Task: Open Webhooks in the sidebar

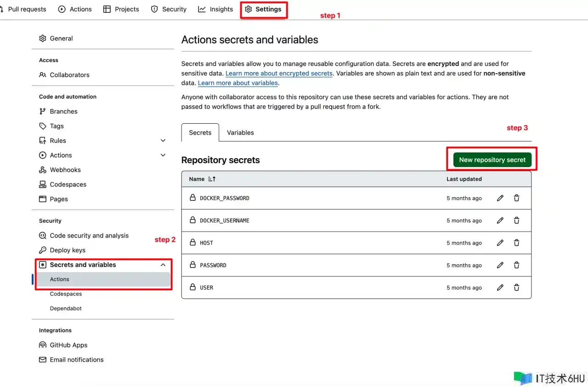Action: tap(65, 170)
